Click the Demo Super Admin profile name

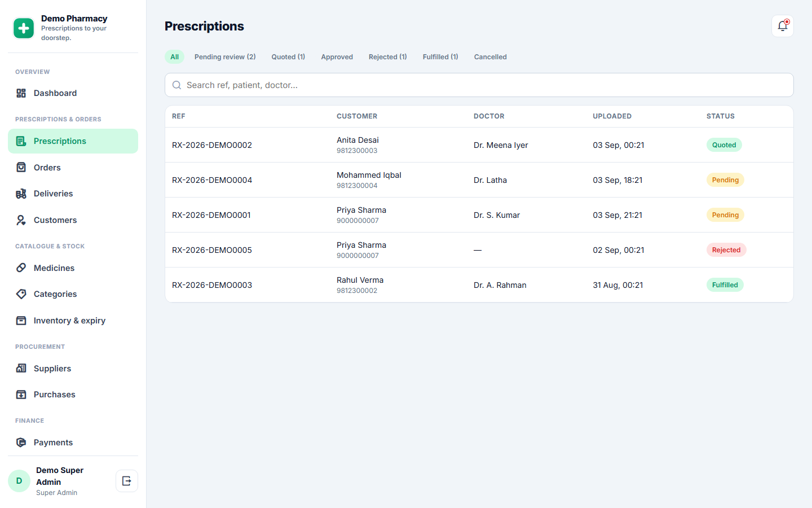click(60, 476)
